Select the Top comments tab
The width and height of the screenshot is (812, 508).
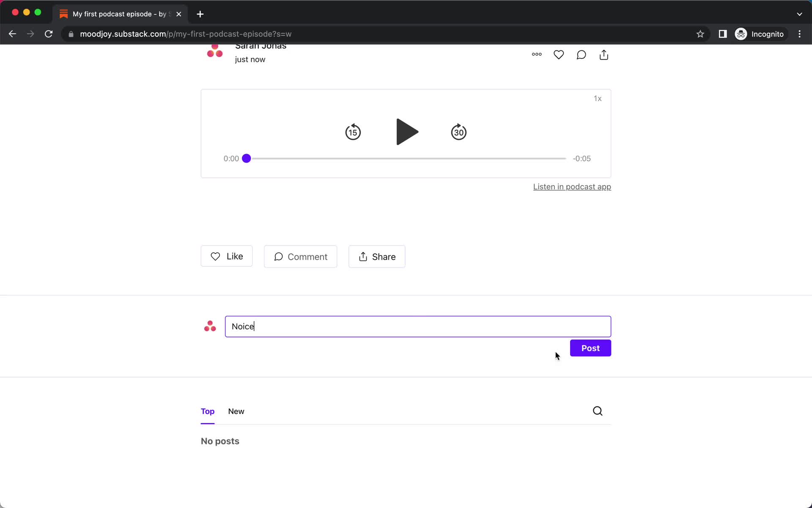[x=208, y=411]
